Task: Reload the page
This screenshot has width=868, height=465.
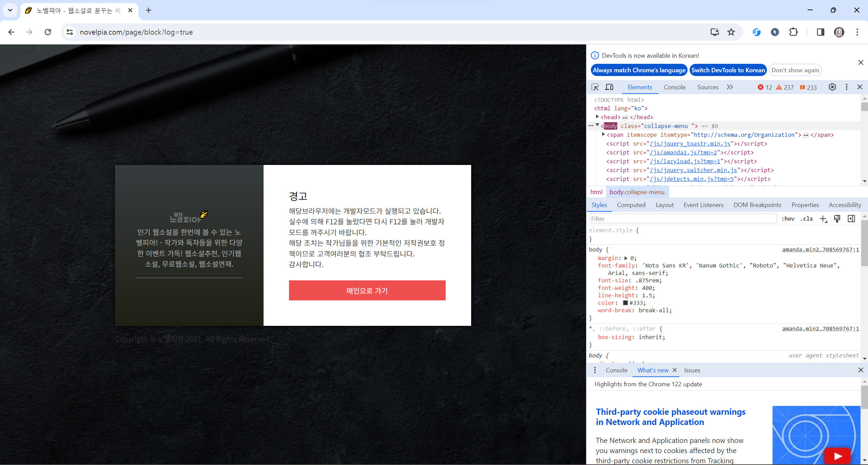Action: [x=48, y=32]
